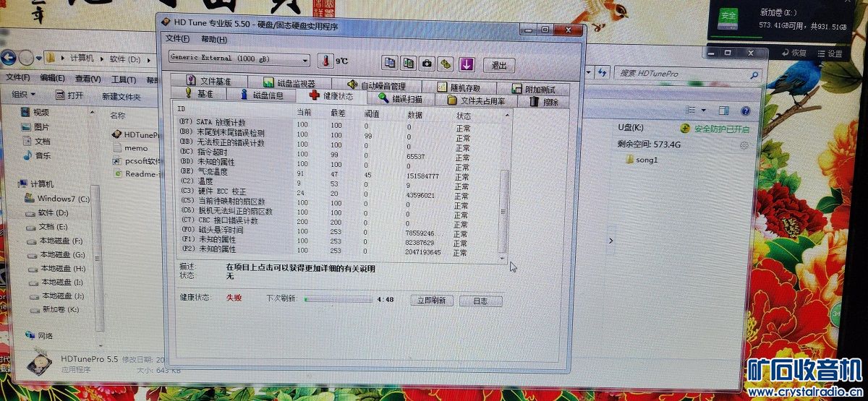The image size is (868, 401).
Task: Select the (BC) 指令超时 row
Action: click(324, 154)
